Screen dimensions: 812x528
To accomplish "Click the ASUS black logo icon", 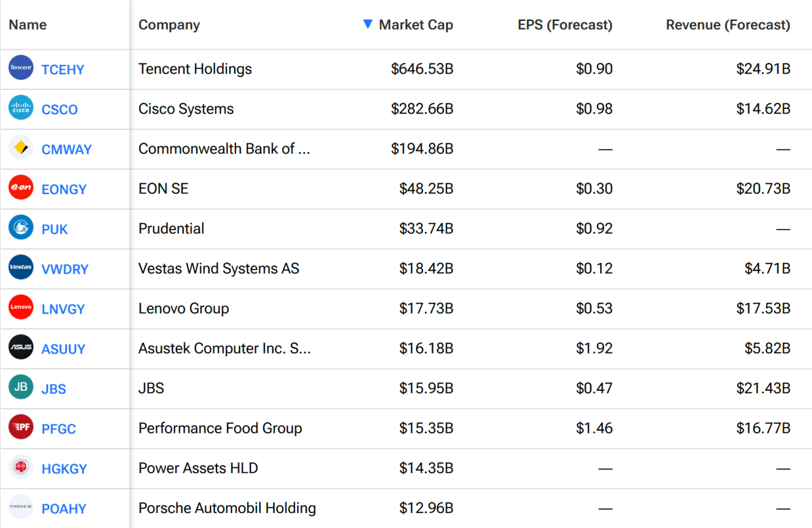I will pos(21,347).
